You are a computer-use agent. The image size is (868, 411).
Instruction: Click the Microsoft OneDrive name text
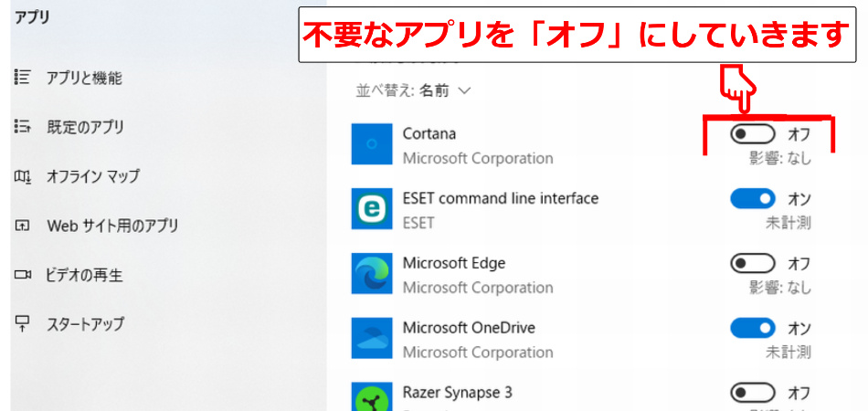point(469,328)
